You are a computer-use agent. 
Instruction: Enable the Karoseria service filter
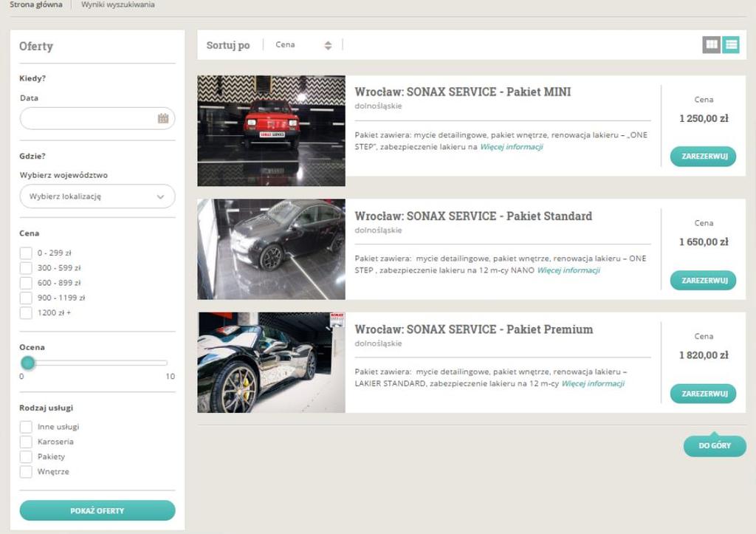26,442
